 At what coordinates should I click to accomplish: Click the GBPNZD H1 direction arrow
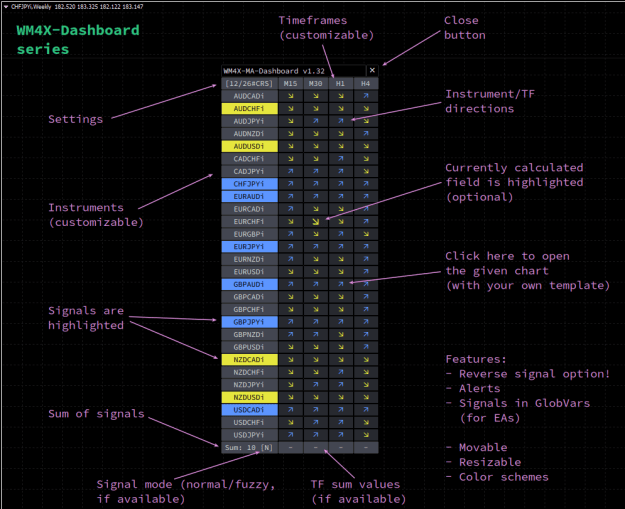click(x=341, y=334)
